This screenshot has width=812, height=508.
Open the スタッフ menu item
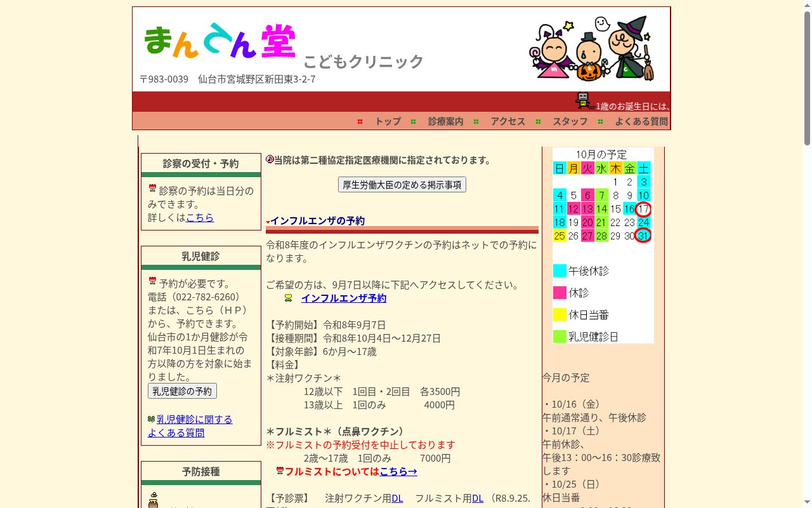click(570, 121)
